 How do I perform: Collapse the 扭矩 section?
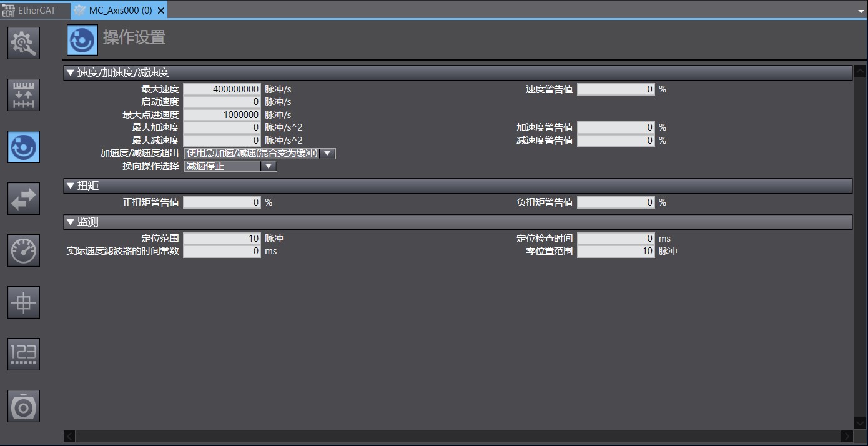point(70,186)
